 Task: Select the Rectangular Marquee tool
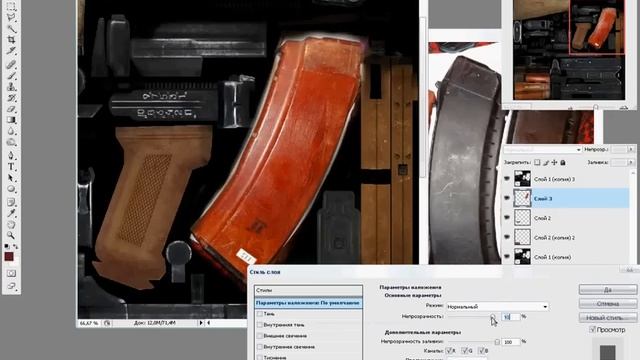click(x=11, y=6)
